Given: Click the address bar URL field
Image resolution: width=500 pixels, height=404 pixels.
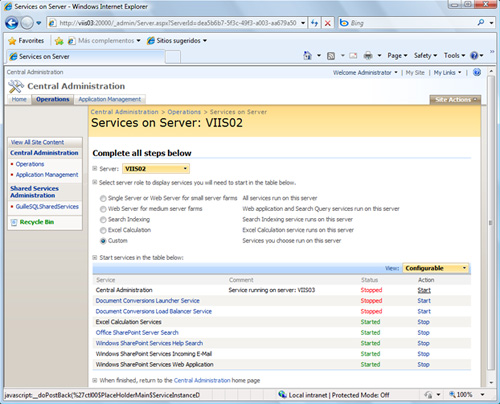Looking at the screenshot, I should click(177, 23).
